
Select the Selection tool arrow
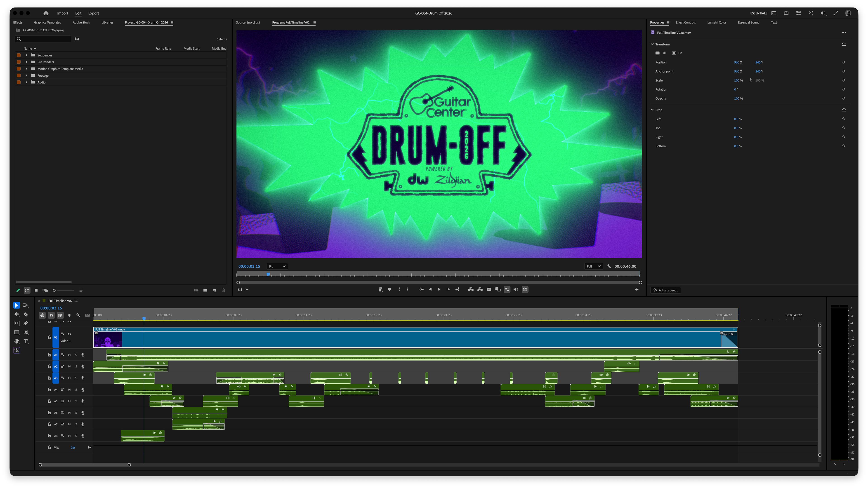click(x=17, y=305)
